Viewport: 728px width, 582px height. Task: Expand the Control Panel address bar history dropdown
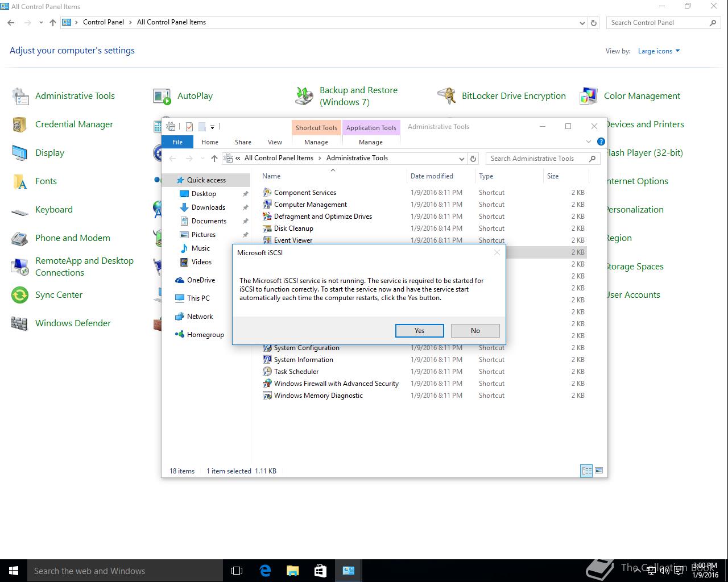(582, 23)
